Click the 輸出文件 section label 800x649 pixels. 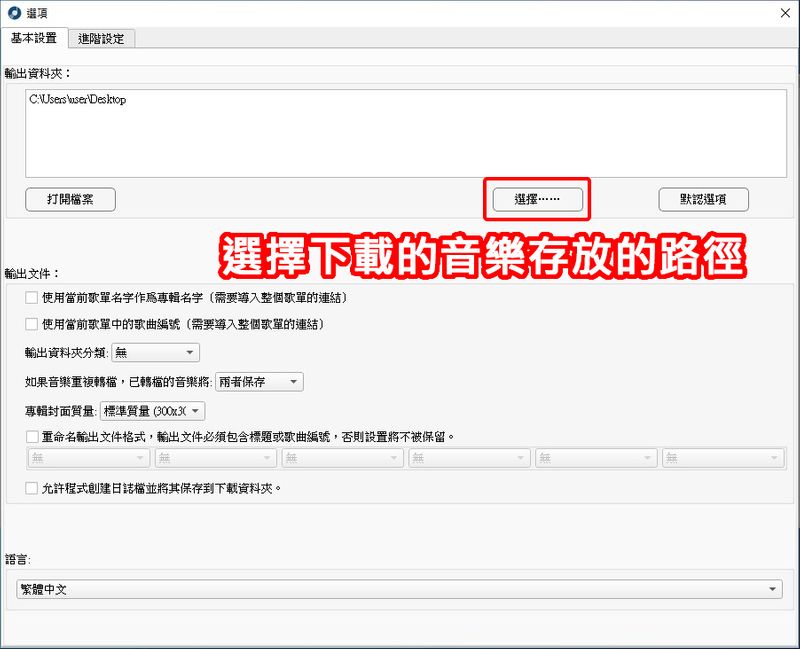point(32,274)
